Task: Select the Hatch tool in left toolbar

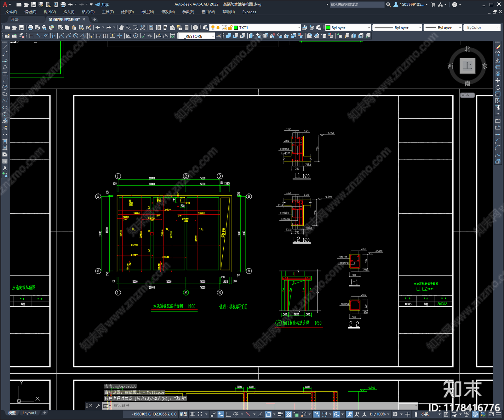Action: (x=5, y=141)
